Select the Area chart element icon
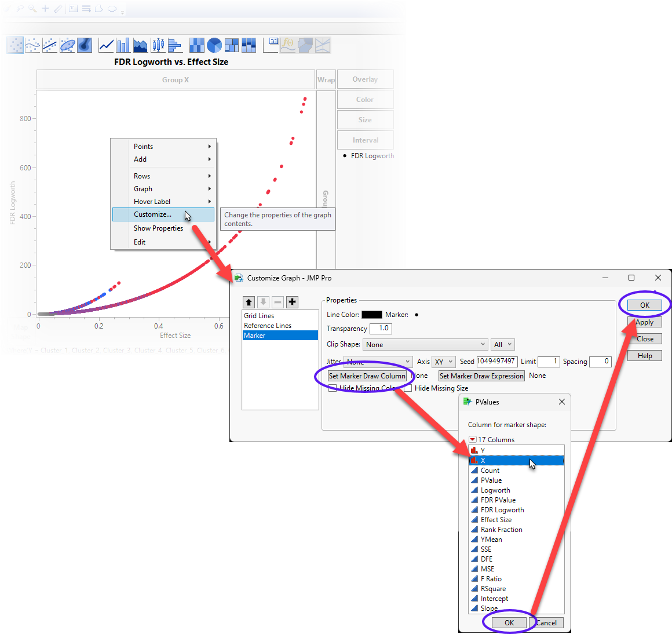This screenshot has width=672, height=634. click(x=140, y=45)
